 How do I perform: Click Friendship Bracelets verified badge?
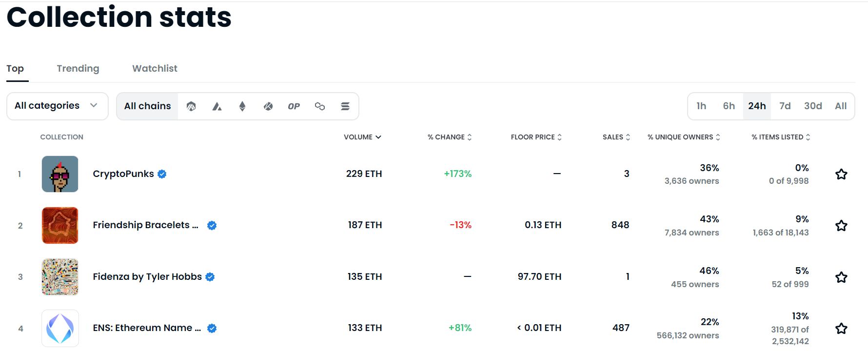click(x=212, y=225)
